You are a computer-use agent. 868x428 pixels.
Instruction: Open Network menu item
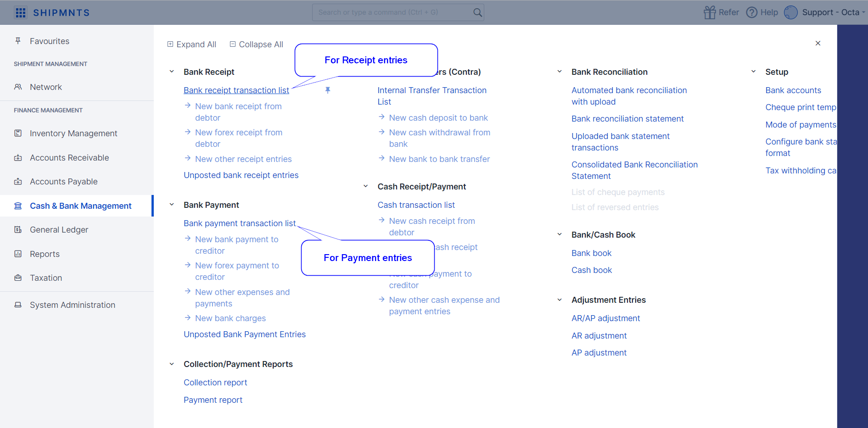click(46, 87)
